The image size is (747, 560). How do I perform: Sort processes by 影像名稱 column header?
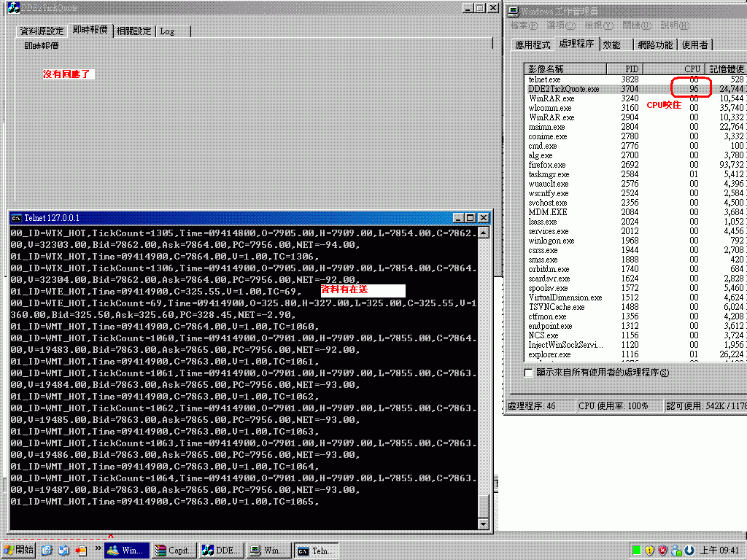coord(565,69)
